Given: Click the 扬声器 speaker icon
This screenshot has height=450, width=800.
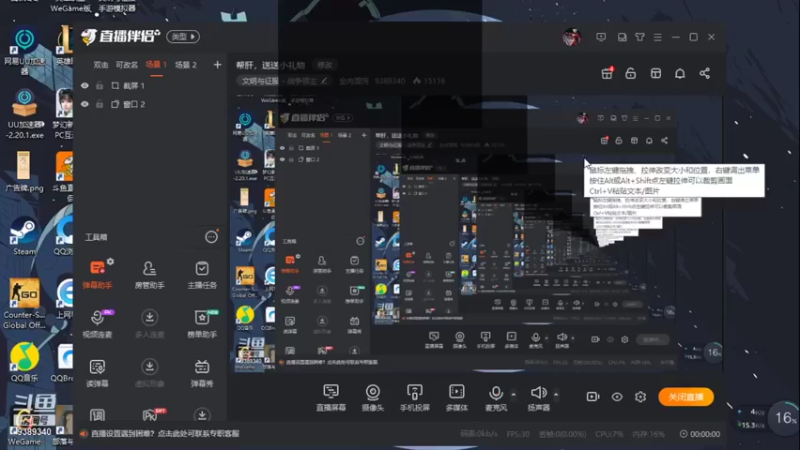Looking at the screenshot, I should point(538,392).
